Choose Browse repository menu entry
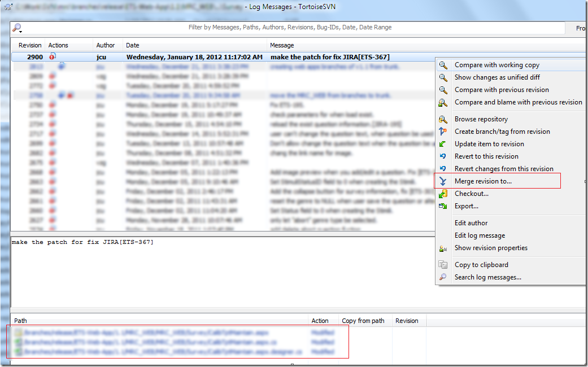This screenshot has height=367, width=588. pyautogui.click(x=481, y=119)
